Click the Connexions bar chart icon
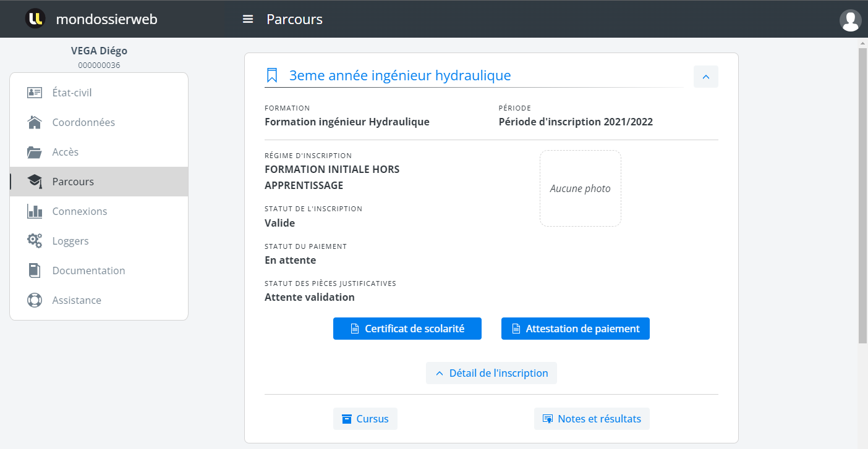Image resolution: width=868 pixels, height=449 pixels. 35,211
